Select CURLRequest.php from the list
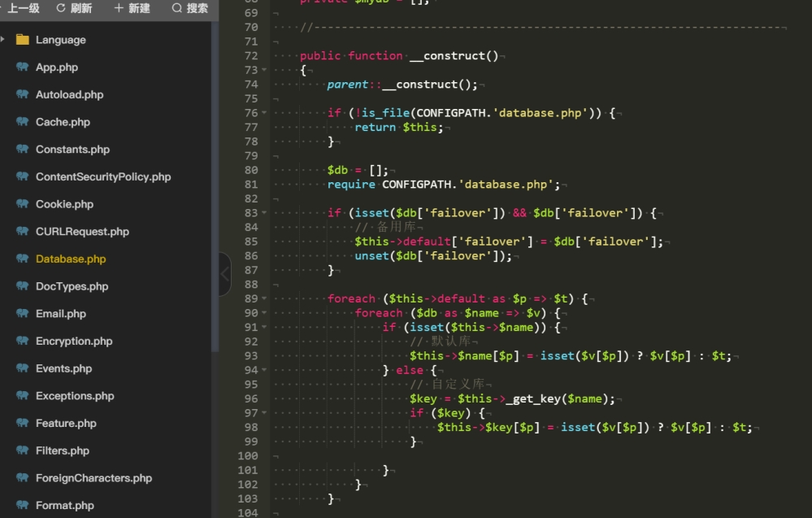Image resolution: width=812 pixels, height=518 pixels. 82,232
